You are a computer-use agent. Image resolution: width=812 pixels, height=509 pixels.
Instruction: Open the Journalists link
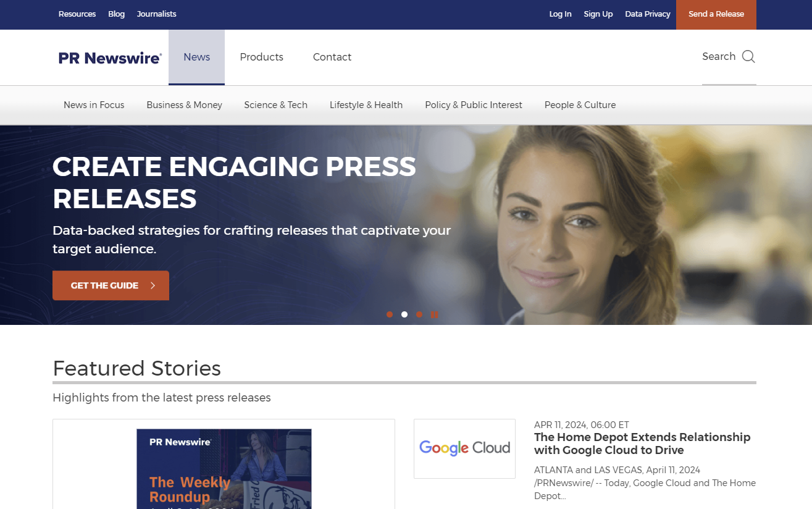(156, 14)
